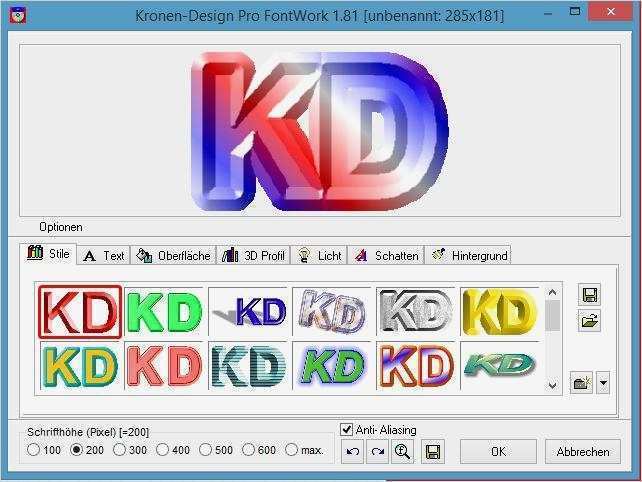Click style list scroll up arrow

[552, 292]
